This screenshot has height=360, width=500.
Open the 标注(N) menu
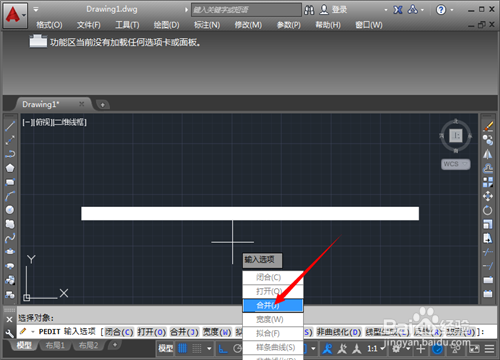[207, 25]
